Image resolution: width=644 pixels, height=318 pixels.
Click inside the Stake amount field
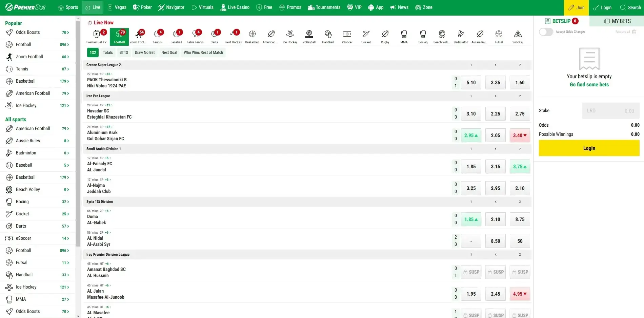coord(610,110)
